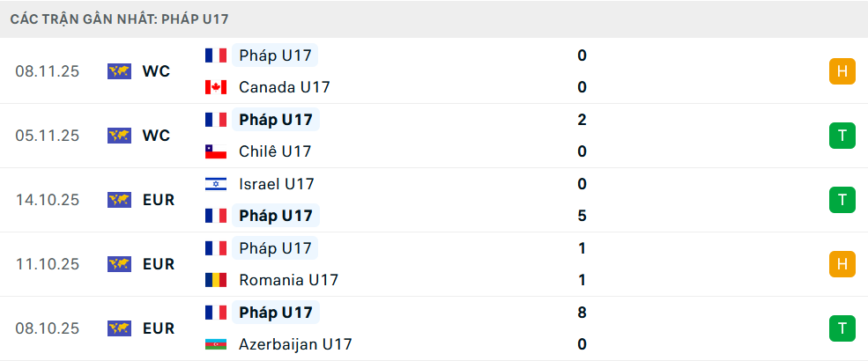Click the Israel U17 flag icon
The image size is (868, 361).
coord(215,184)
